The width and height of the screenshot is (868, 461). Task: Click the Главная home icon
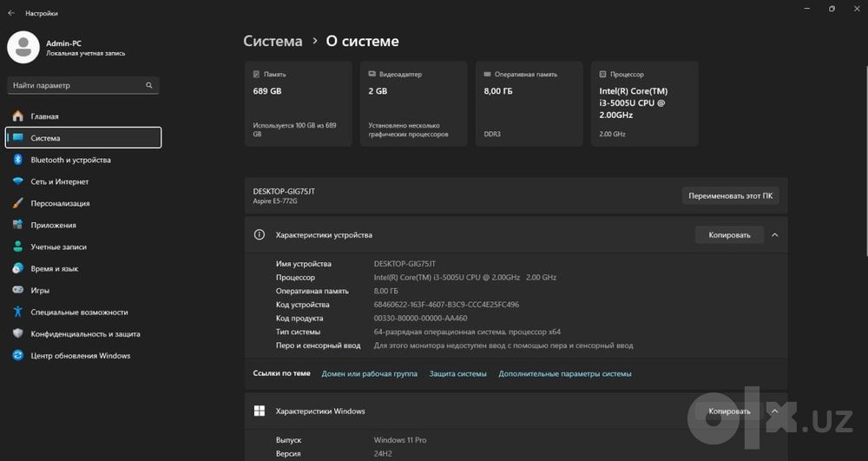(x=18, y=116)
